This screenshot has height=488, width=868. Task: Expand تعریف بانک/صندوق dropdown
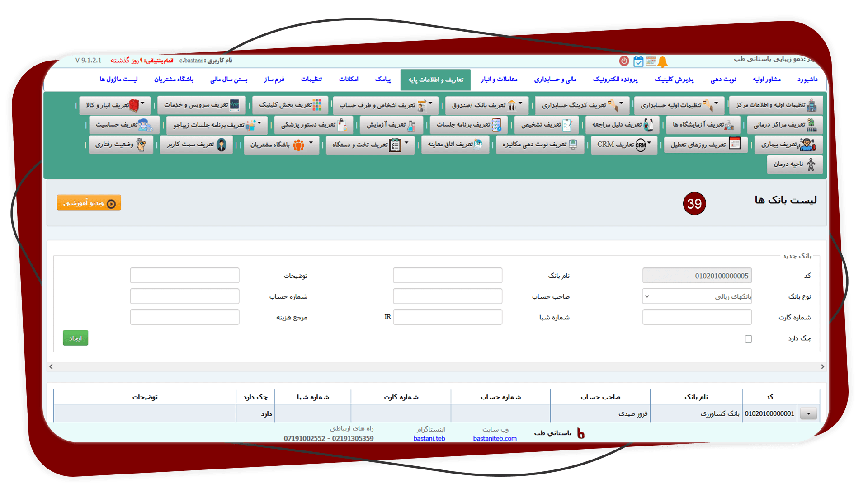pyautogui.click(x=486, y=105)
